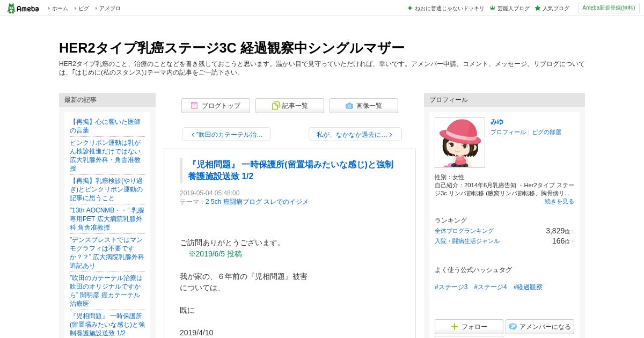Click article timestamp 2019-05-04 05:48:00
This screenshot has height=338, width=644.
click(210, 193)
